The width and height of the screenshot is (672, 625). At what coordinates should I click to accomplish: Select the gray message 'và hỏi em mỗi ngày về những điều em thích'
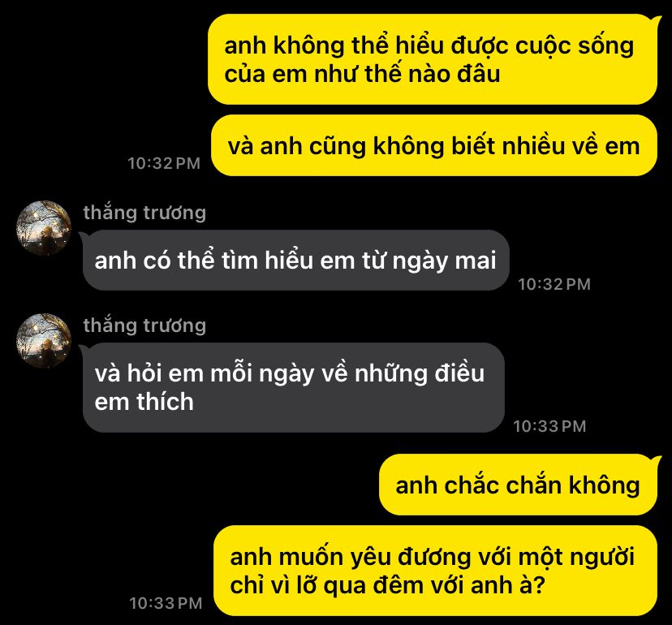tap(293, 387)
